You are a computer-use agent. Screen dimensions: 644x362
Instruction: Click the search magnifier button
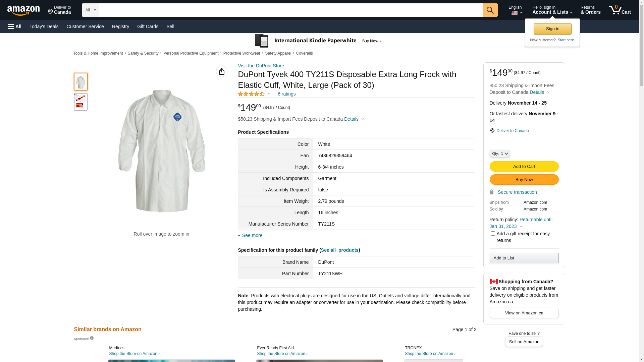point(490,10)
